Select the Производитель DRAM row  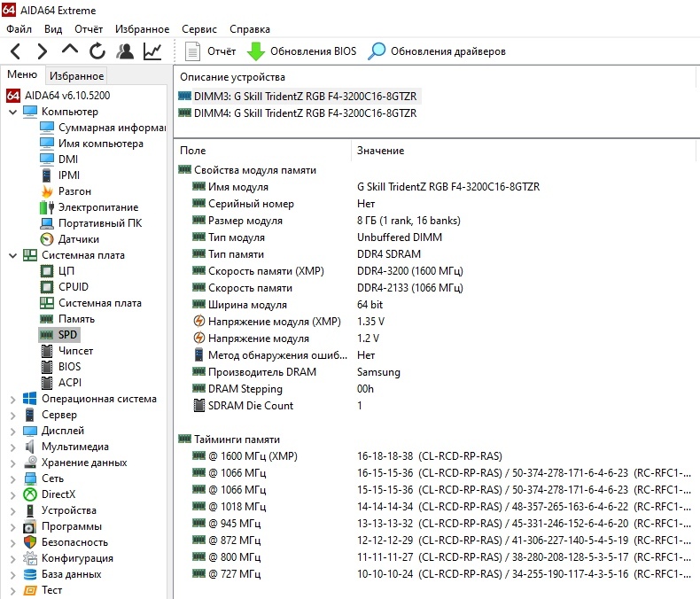tap(435, 372)
